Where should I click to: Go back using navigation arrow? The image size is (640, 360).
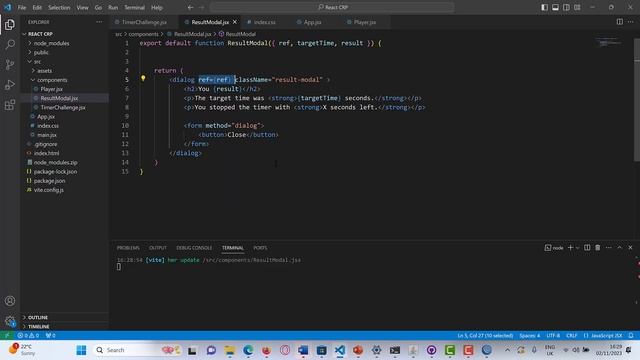pyautogui.click(x=191, y=7)
